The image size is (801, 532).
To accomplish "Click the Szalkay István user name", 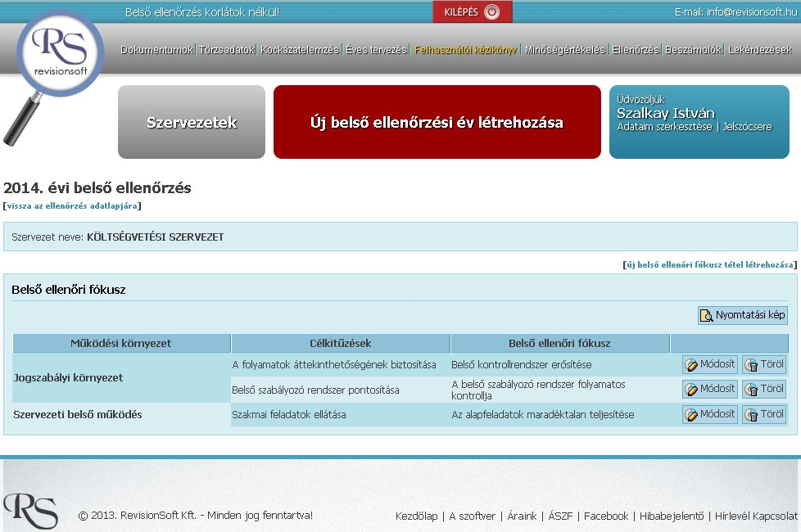I will point(665,113).
